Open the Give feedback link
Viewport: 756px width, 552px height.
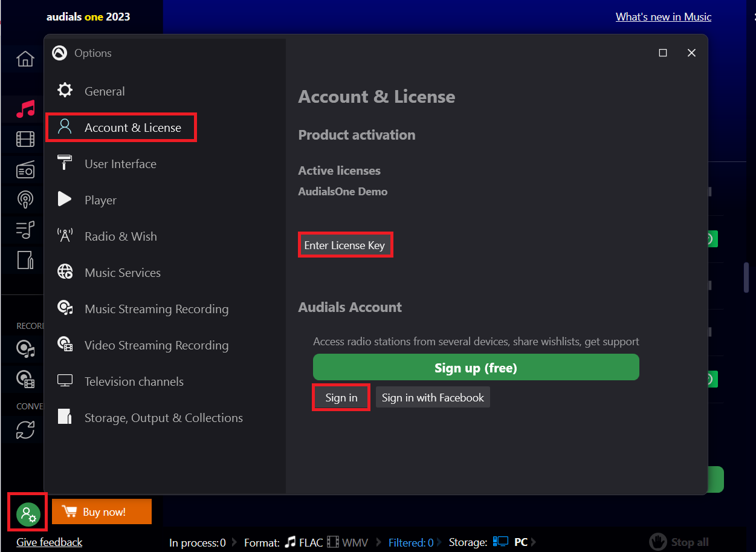50,542
